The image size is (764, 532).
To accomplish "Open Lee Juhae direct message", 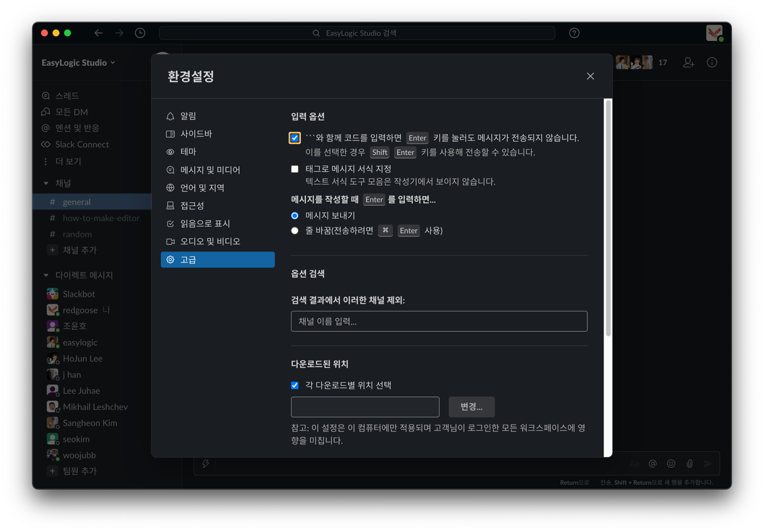I will (x=73, y=391).
